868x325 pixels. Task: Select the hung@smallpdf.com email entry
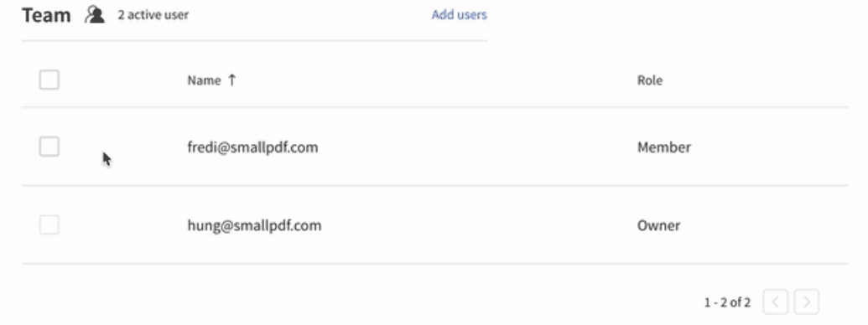tap(254, 225)
